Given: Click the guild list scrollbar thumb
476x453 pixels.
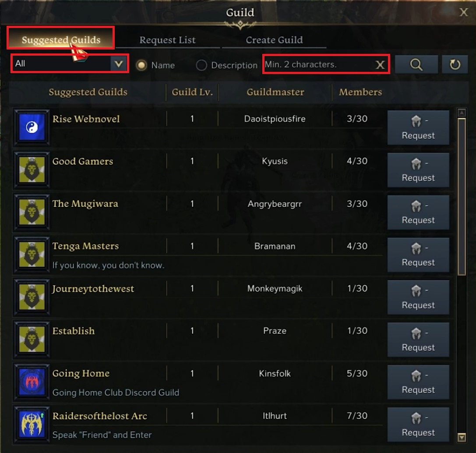Looking at the screenshot, I should click(x=462, y=197).
